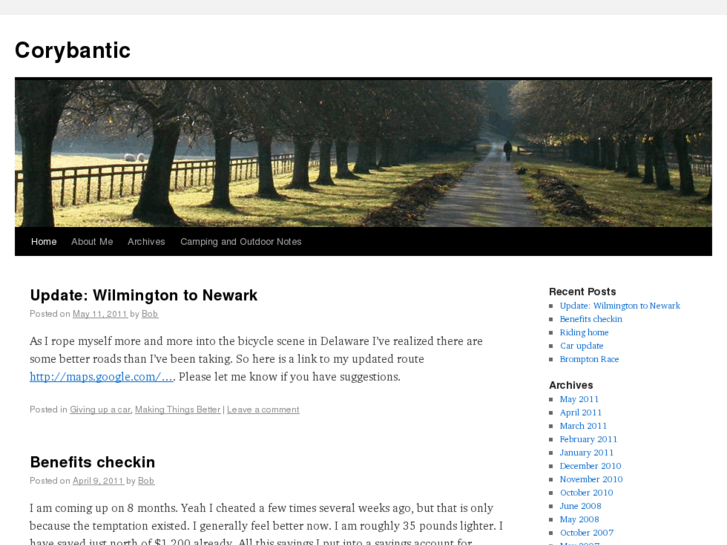This screenshot has height=545, width=727.
Task: Select 'Riding home' in Recent Posts
Action: click(x=584, y=333)
